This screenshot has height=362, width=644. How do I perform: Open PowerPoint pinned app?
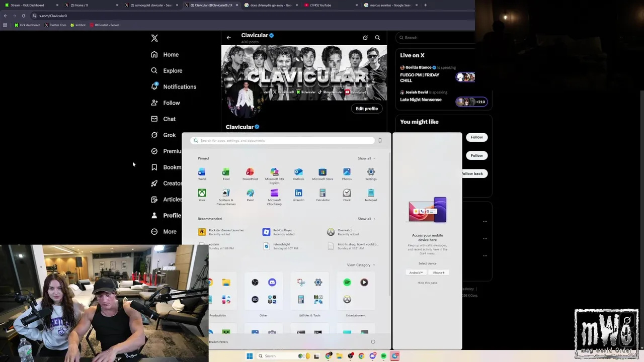point(250,174)
